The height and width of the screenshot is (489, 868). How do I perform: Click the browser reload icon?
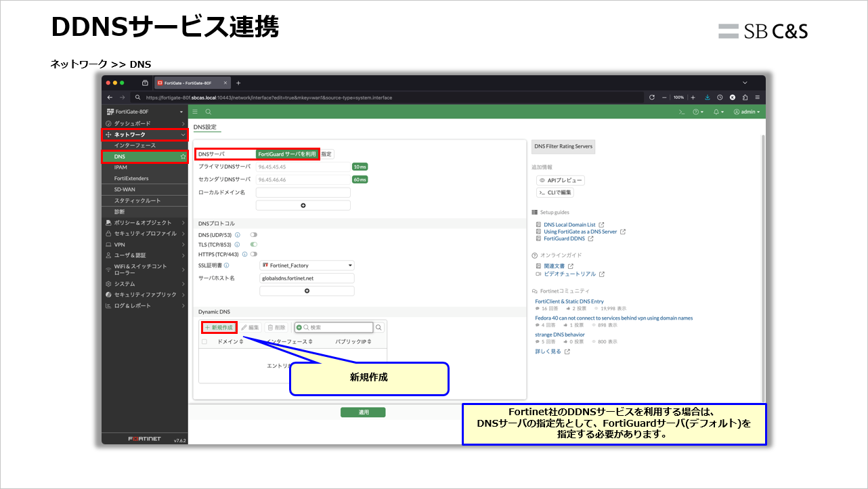pos(652,98)
